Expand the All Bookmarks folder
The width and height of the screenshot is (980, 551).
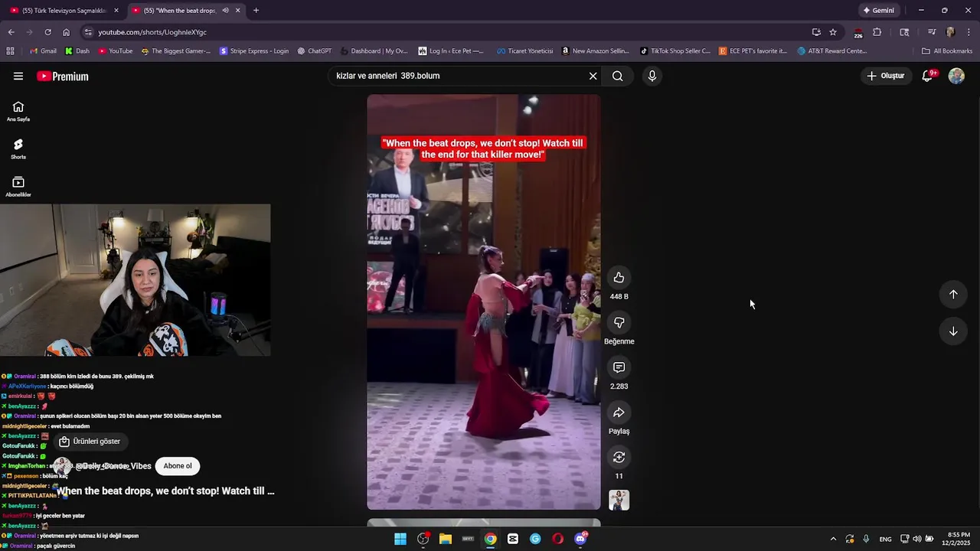[947, 51]
